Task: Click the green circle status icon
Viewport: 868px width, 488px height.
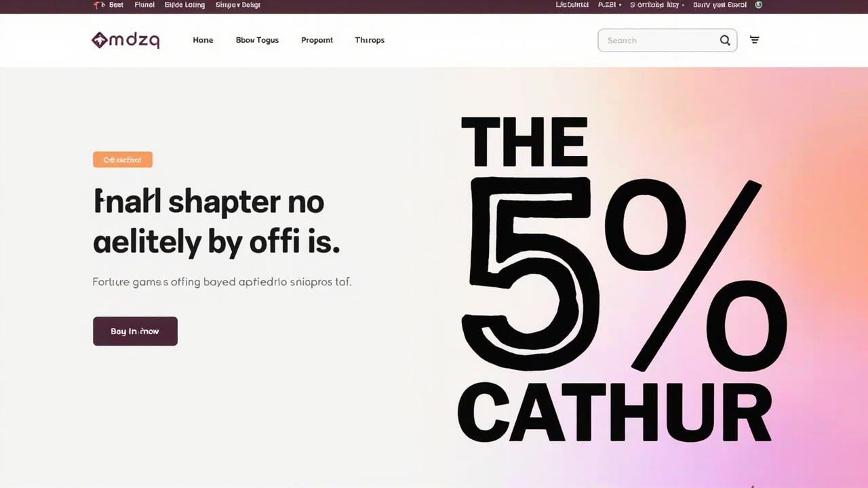Action: click(759, 5)
